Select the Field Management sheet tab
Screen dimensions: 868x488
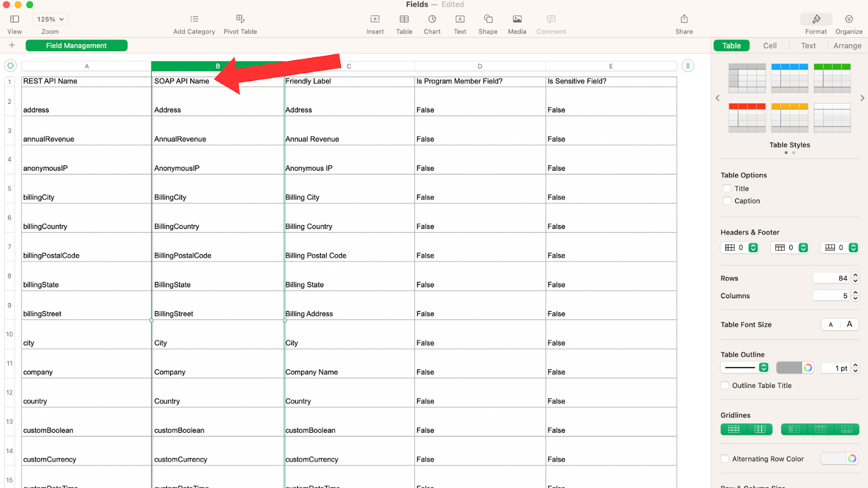tap(76, 46)
